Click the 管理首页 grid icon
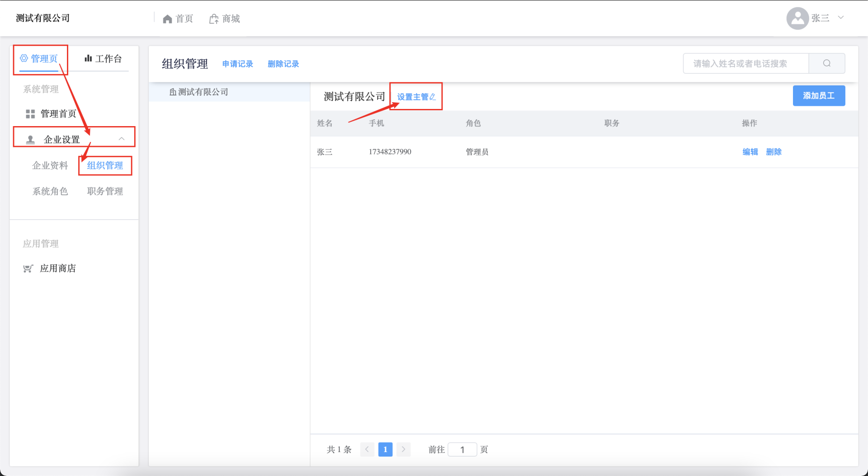Screen dimensions: 868x476 [x=30, y=114]
